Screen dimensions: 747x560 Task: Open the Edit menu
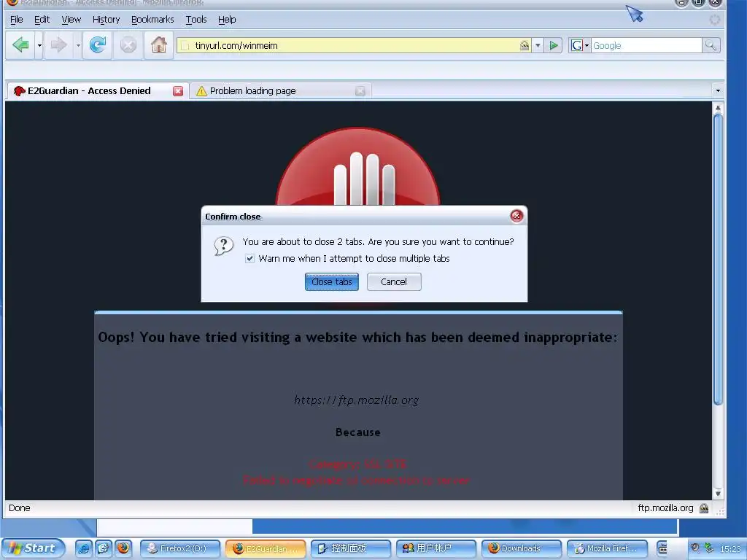pos(42,20)
